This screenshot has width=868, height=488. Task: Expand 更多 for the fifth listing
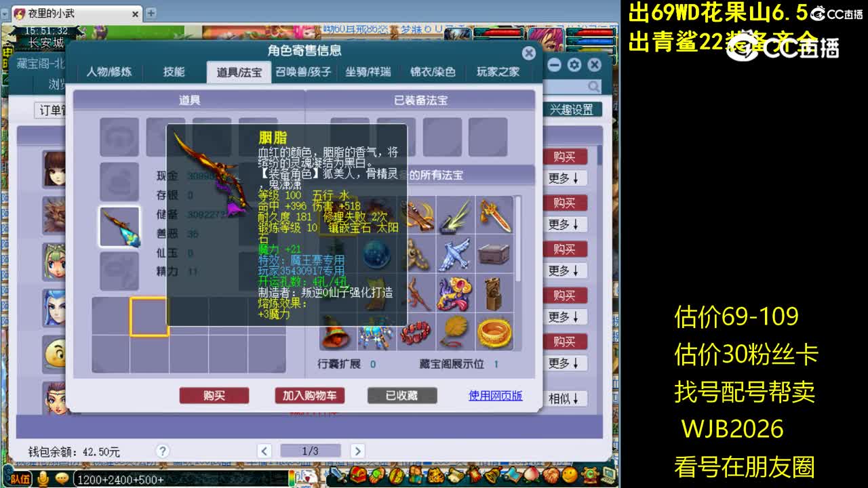coord(564,363)
